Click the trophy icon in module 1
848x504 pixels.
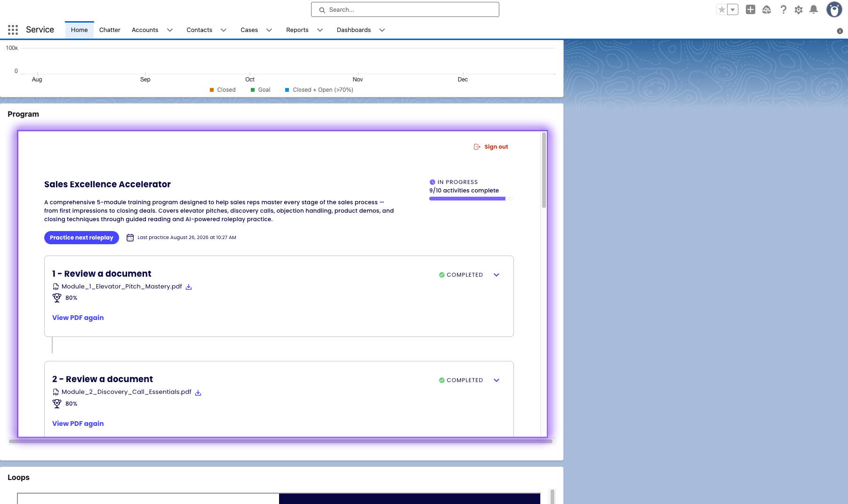click(57, 297)
